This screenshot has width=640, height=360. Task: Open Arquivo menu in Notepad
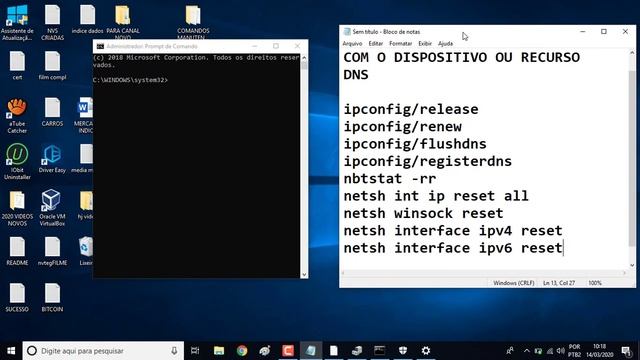pyautogui.click(x=352, y=43)
